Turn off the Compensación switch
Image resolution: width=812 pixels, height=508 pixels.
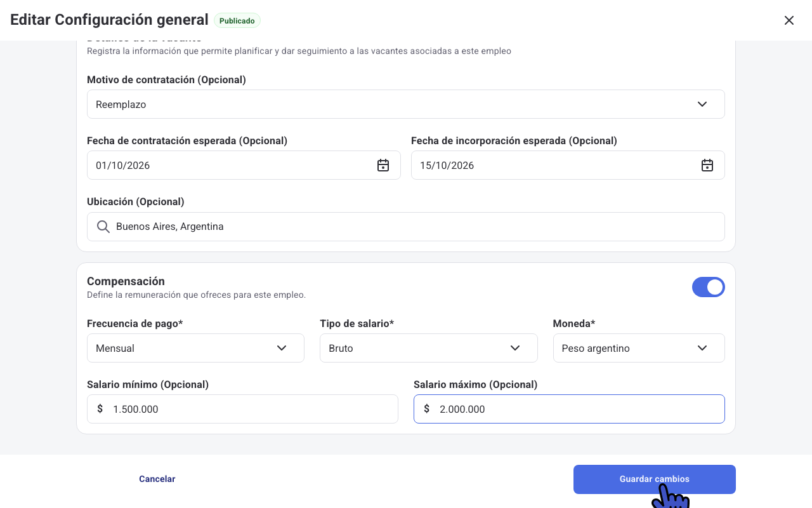(x=708, y=287)
